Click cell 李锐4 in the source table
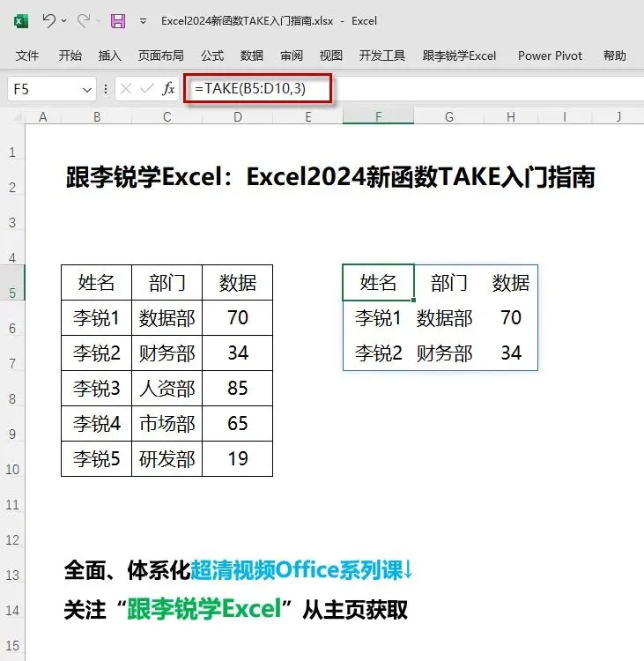Viewport: 644px width, 661px height. [97, 424]
